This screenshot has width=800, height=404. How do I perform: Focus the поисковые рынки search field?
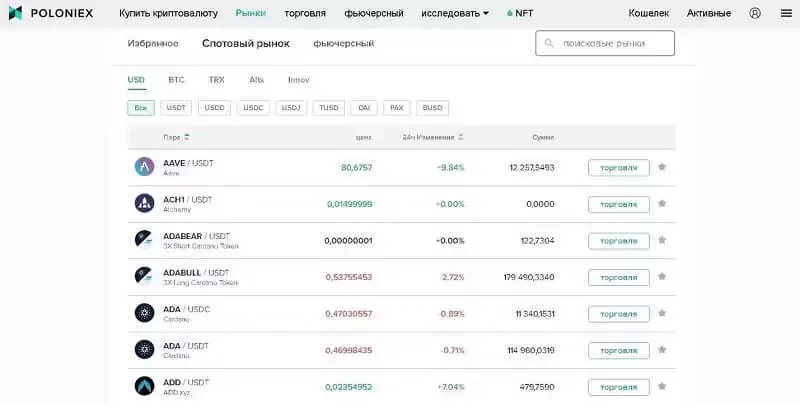tap(605, 43)
